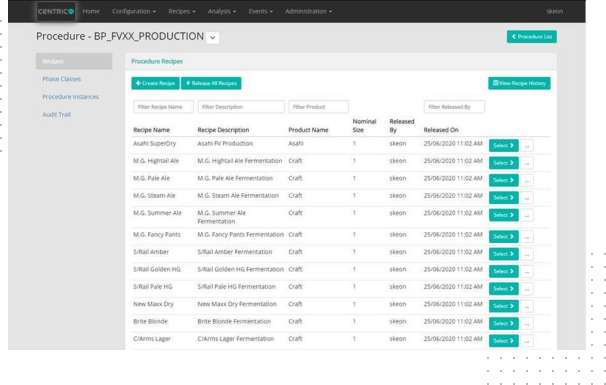Open more options for Asahi SuperDry
The width and height of the screenshot is (606, 385).
tap(527, 146)
